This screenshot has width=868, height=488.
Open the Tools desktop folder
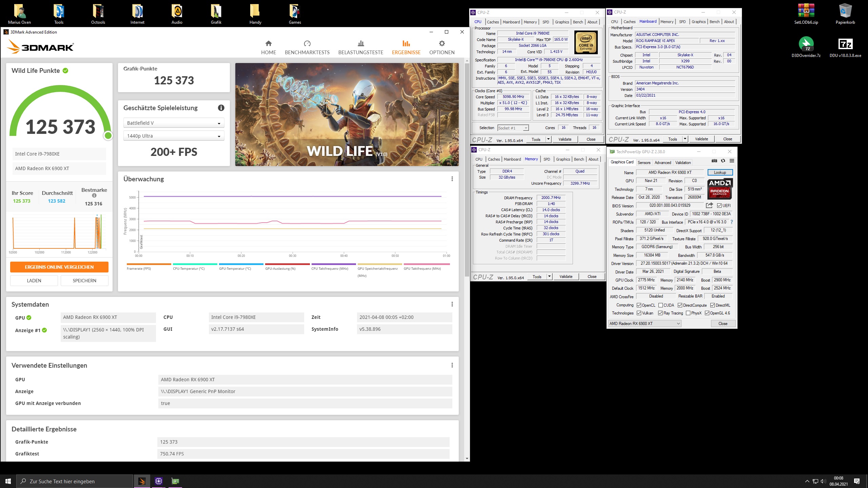click(x=59, y=14)
